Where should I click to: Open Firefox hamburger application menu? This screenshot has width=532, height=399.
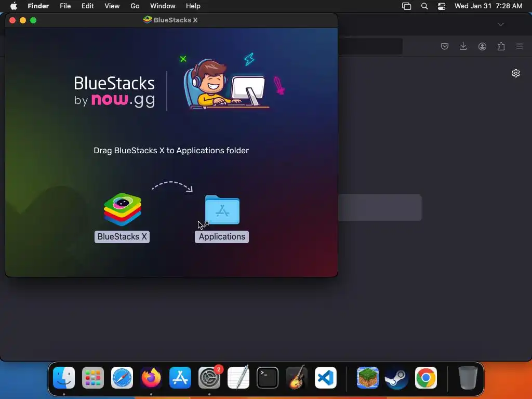click(520, 46)
